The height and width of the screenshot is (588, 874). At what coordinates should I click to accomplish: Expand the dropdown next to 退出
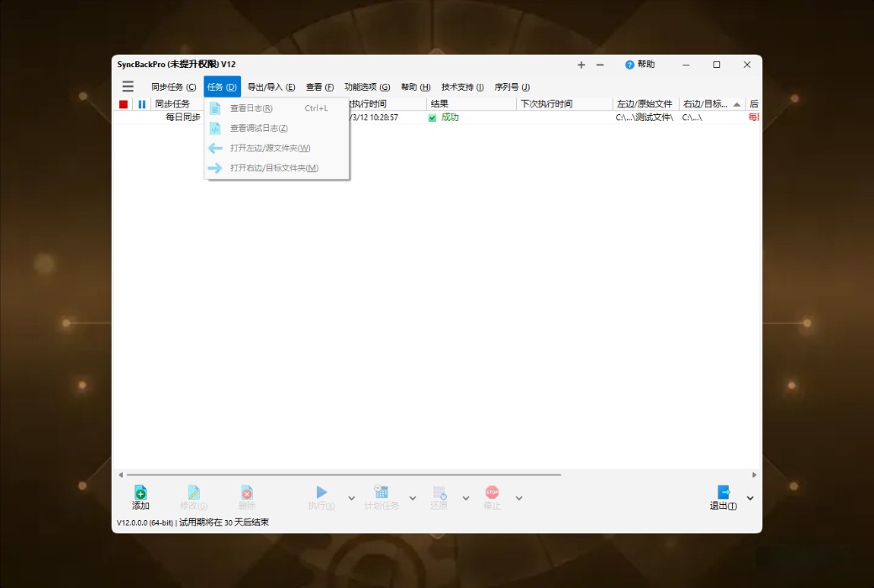point(749,497)
